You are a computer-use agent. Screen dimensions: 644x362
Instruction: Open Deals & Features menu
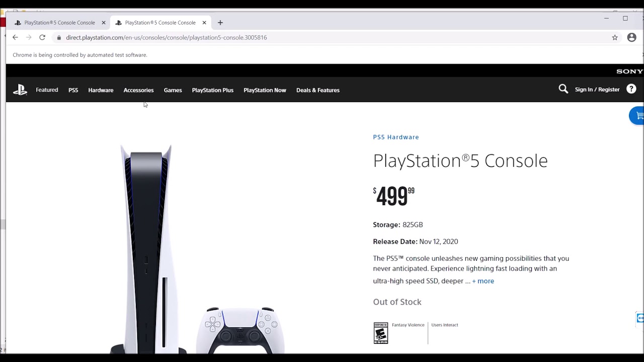click(318, 90)
